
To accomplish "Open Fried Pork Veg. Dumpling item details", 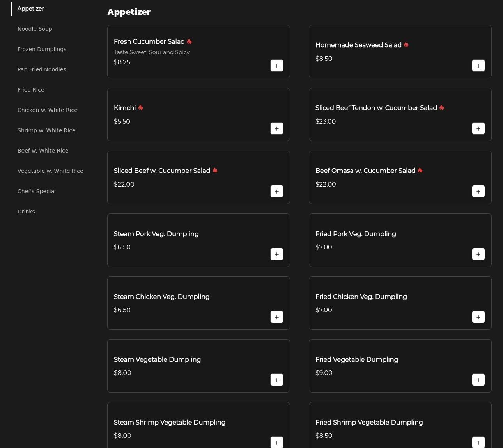I will 355,234.
